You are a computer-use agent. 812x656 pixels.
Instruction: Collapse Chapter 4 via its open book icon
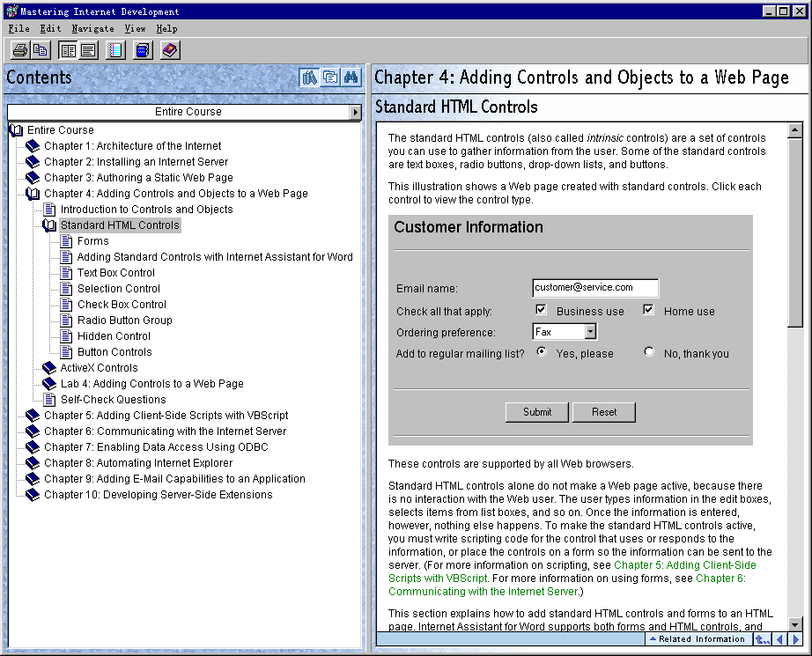[x=33, y=194]
